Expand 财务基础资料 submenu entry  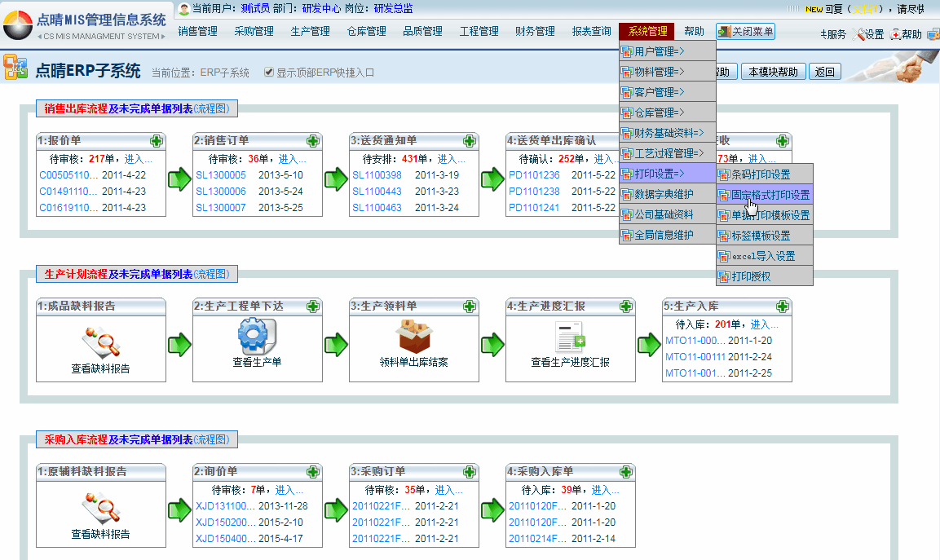[x=667, y=133]
